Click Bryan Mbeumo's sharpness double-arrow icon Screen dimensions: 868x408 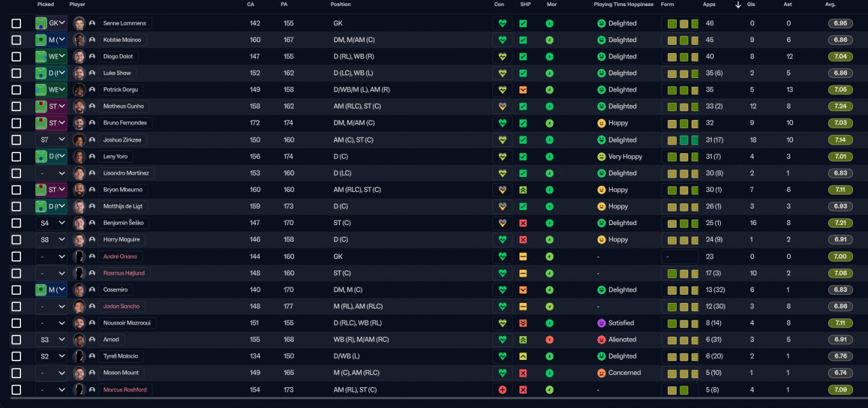(x=523, y=190)
